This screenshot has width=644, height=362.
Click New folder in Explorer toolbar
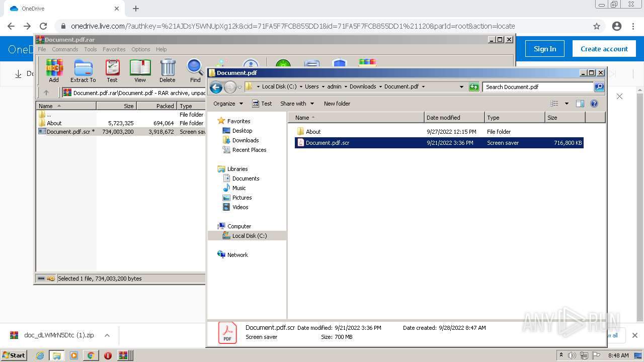pos(337,104)
